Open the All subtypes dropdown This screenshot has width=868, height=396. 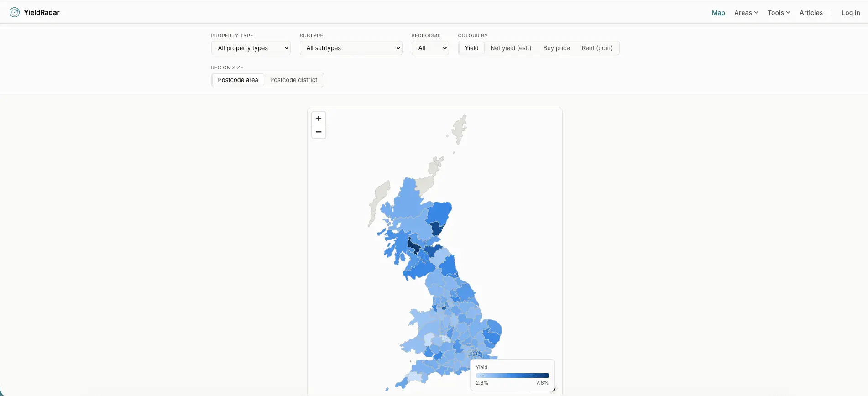[350, 48]
